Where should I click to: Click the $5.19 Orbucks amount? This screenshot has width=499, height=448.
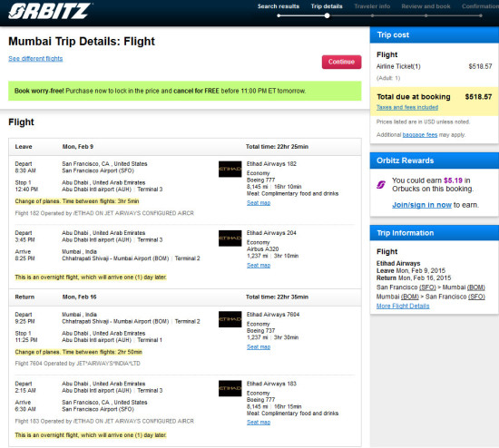coord(453,180)
